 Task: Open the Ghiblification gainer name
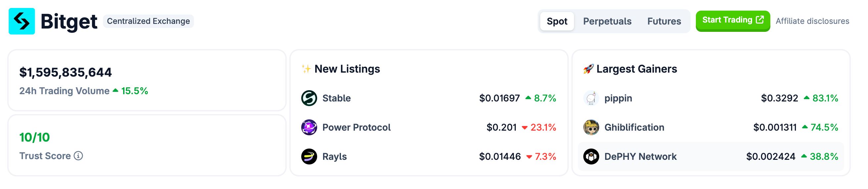click(634, 127)
